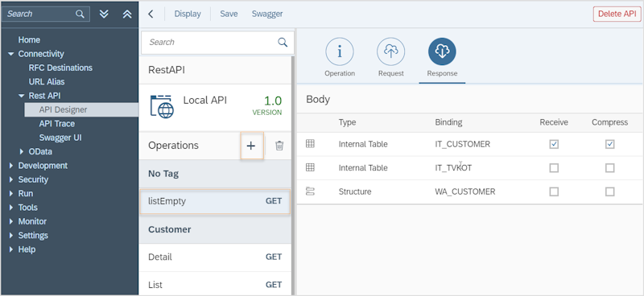Image resolution: width=644 pixels, height=296 pixels.
Task: Click the search magnifier in sidebar search box
Action: pos(80,14)
